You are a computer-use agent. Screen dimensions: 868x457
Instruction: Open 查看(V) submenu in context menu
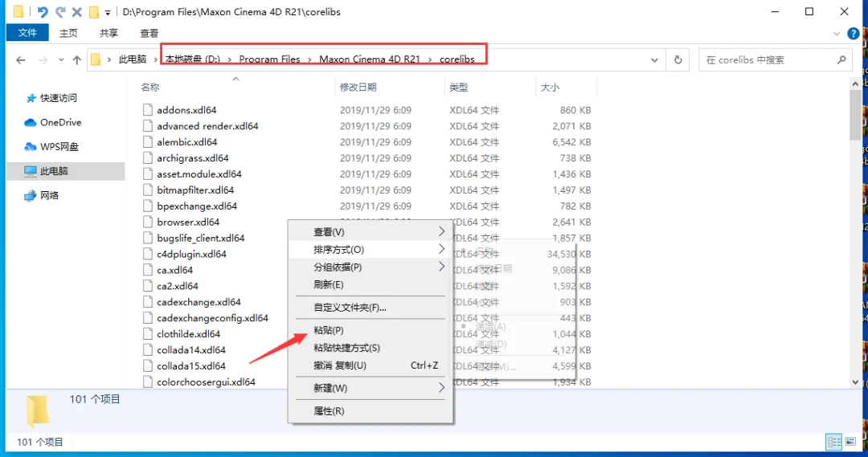tap(371, 232)
